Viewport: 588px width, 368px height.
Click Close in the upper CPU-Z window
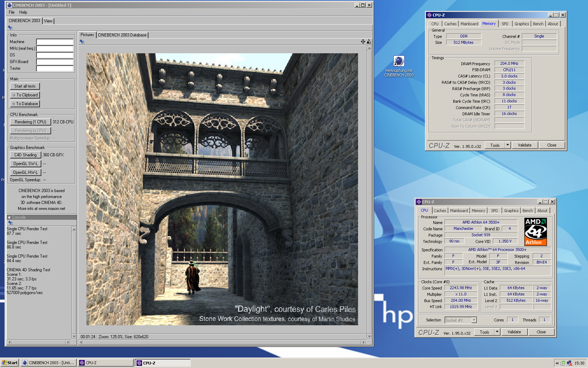click(x=552, y=145)
